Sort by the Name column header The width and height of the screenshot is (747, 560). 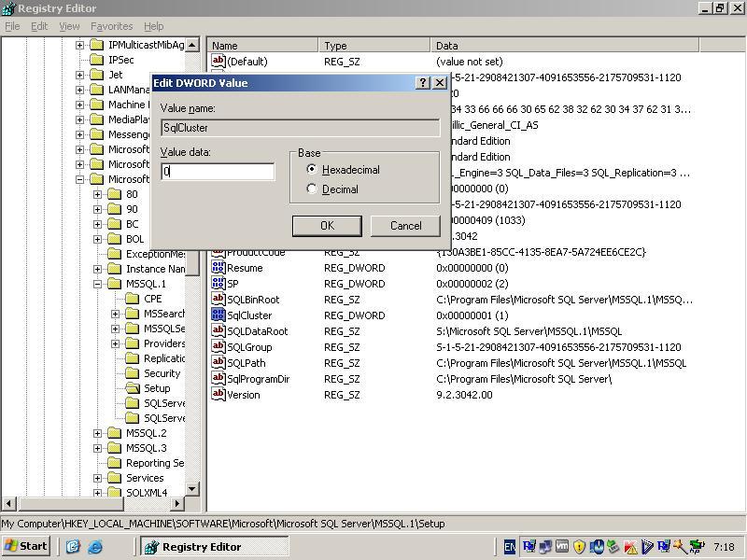(262, 45)
